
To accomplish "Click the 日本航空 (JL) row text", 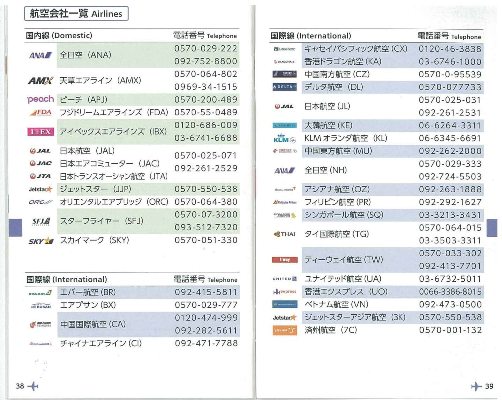I will (x=327, y=106).
